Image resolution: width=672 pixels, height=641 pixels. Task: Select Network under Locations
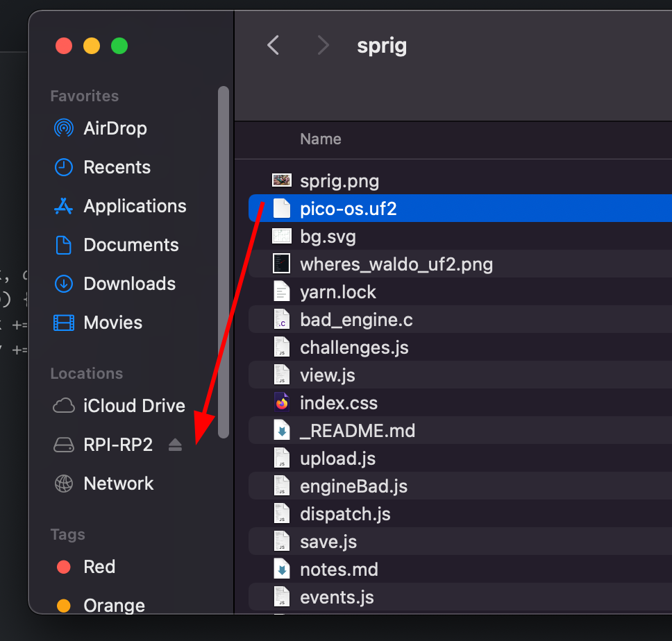click(x=118, y=484)
